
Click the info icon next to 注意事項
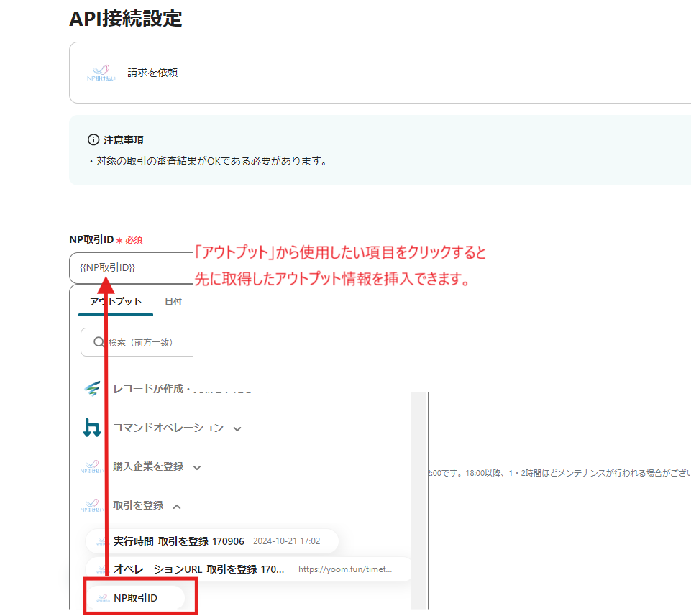tap(93, 139)
